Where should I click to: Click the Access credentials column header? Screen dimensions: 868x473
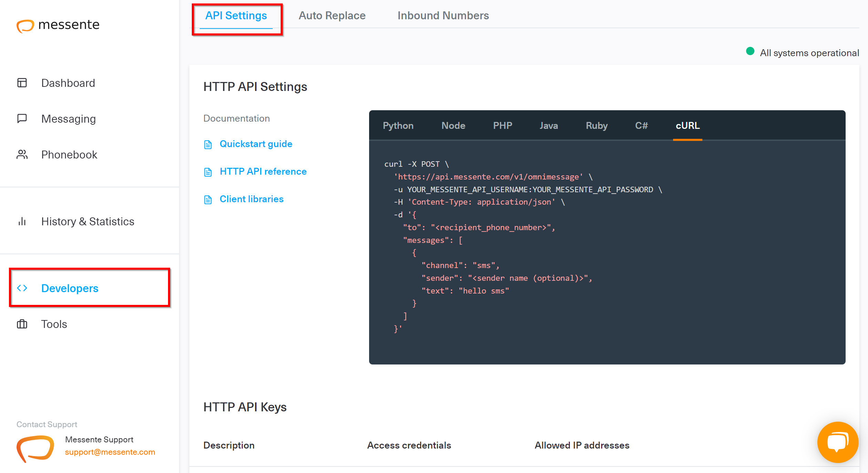[409, 445]
